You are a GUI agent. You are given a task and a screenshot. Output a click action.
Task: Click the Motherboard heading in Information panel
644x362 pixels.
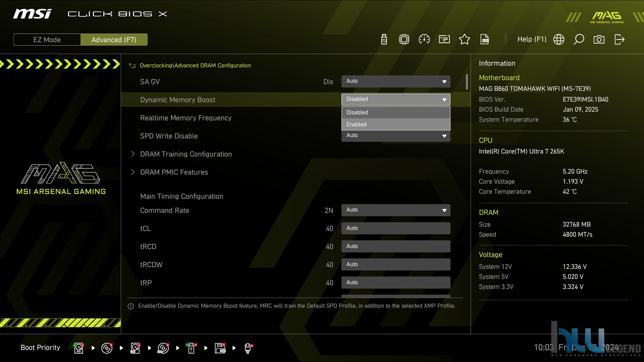pos(499,78)
